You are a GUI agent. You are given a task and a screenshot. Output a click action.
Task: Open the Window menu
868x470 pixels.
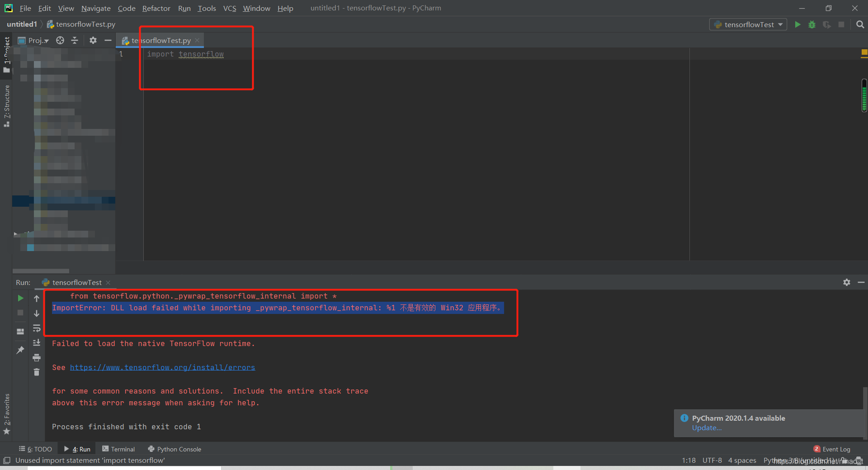[256, 8]
